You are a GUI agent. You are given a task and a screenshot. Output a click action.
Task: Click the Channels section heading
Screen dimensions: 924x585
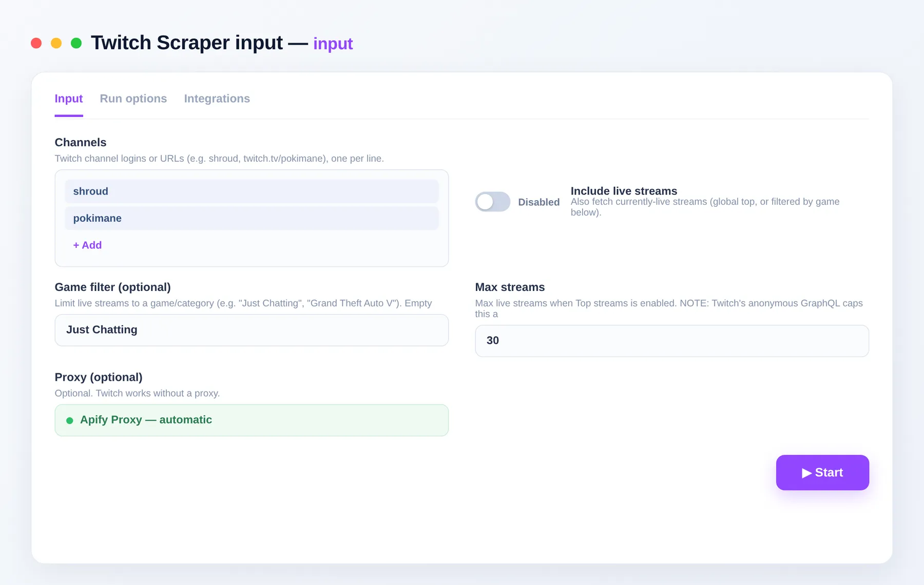pyautogui.click(x=81, y=143)
